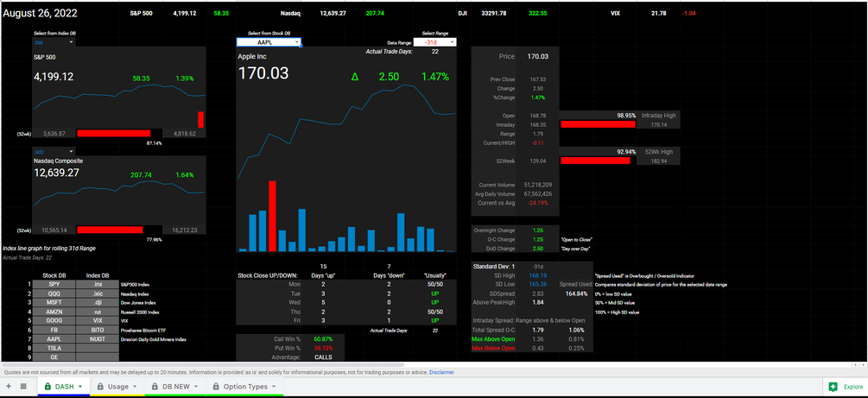Click the Intraday High value 170.14
The height and width of the screenshot is (398, 868).
click(659, 125)
